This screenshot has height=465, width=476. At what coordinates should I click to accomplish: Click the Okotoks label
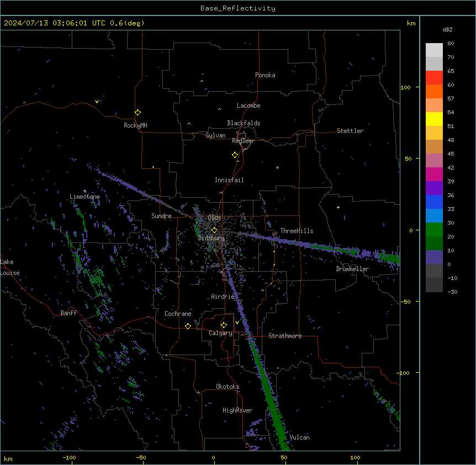[x=228, y=387]
